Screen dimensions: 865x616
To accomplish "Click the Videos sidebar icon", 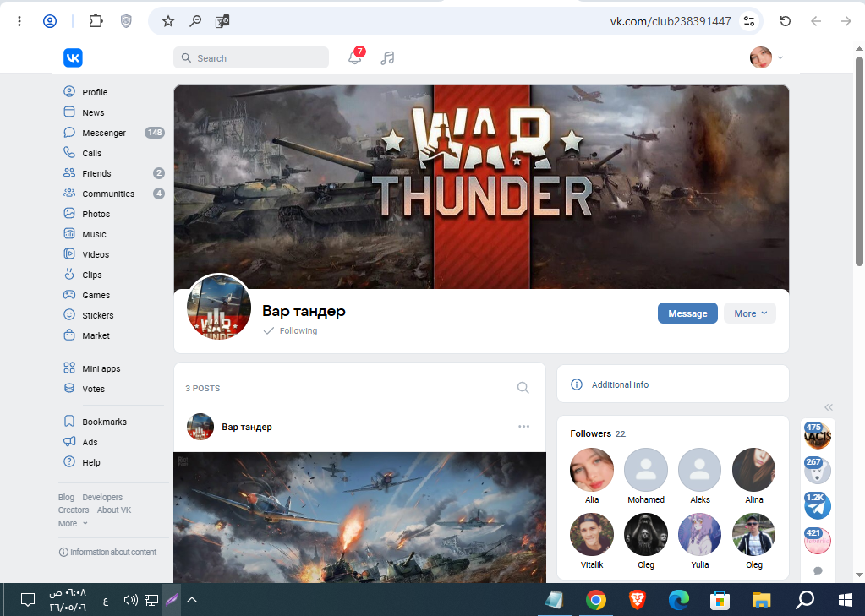I will tap(69, 253).
